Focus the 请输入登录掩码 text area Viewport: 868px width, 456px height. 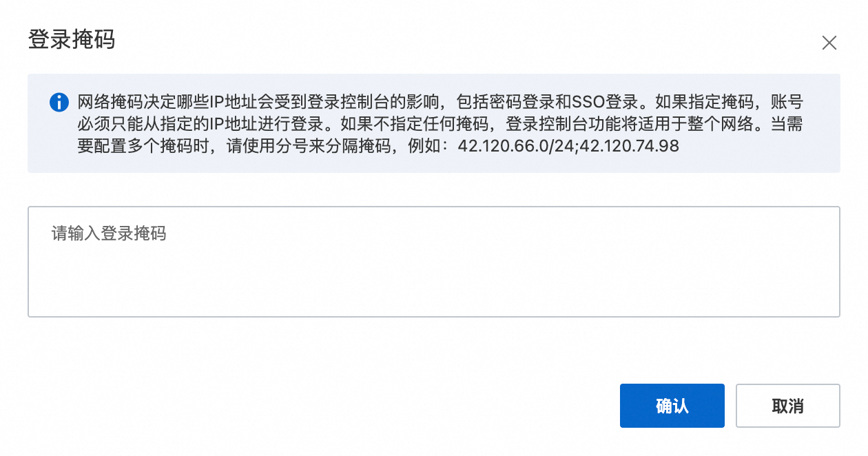click(x=434, y=262)
